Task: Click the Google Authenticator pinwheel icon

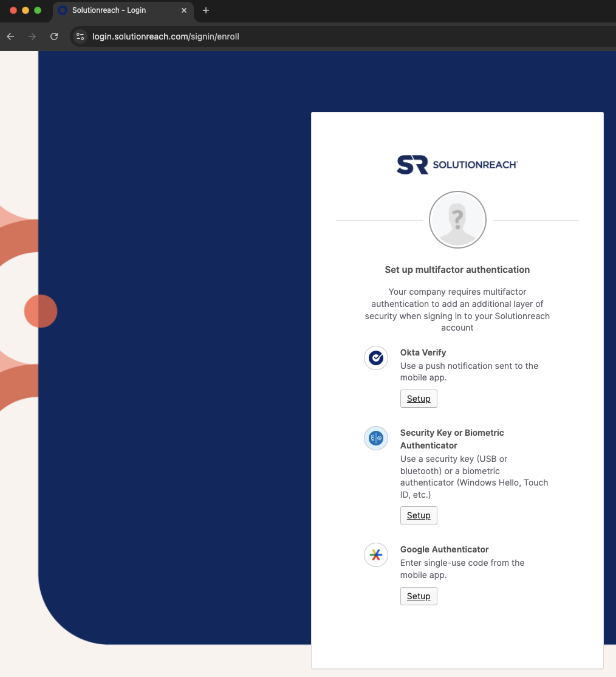Action: pos(375,555)
